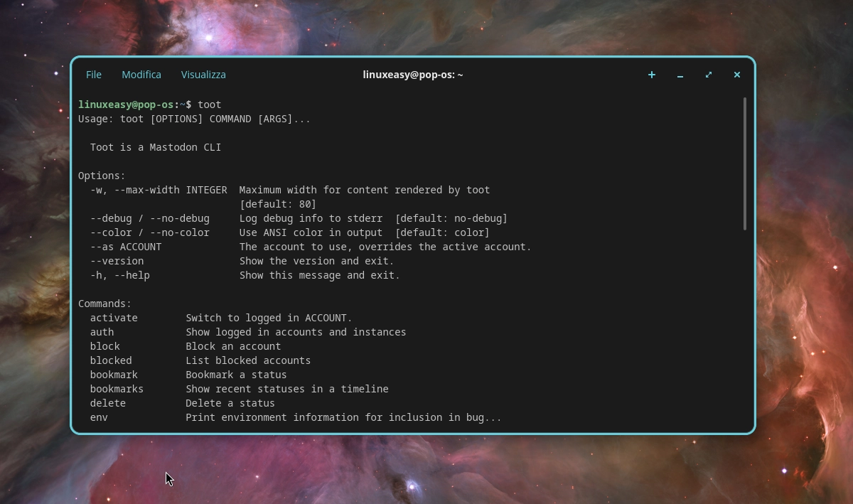Click the prompt text linuxeasy@pop-os
Screen dimensions: 853x504
click(126, 104)
